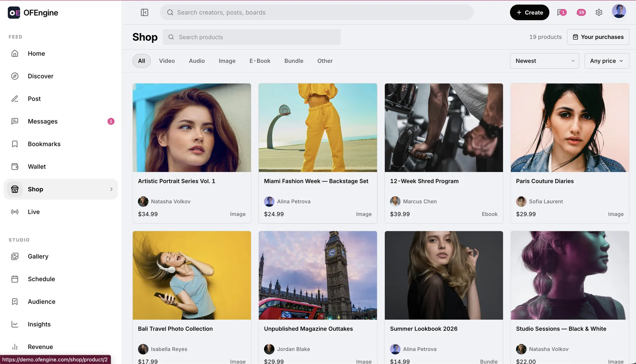The width and height of the screenshot is (636, 364).
Task: Open Paris Couture Diaries product thumbnail
Action: [x=570, y=128]
